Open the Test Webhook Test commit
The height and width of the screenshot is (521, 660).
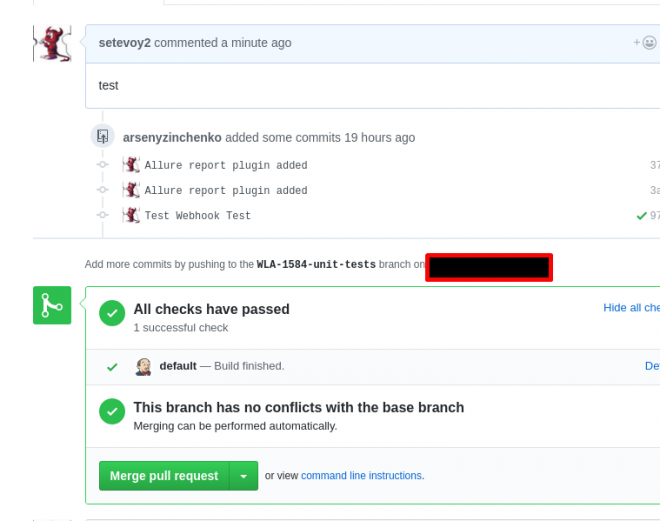tap(198, 215)
